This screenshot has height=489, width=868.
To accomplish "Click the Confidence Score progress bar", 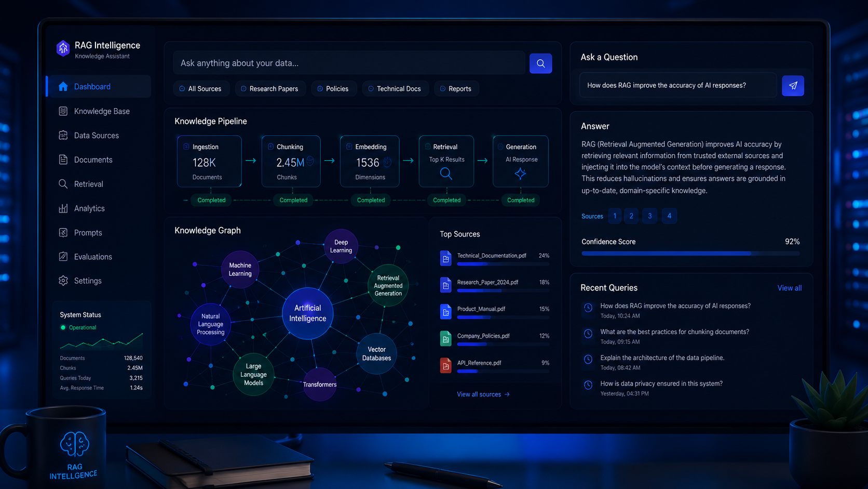I will pyautogui.click(x=690, y=254).
